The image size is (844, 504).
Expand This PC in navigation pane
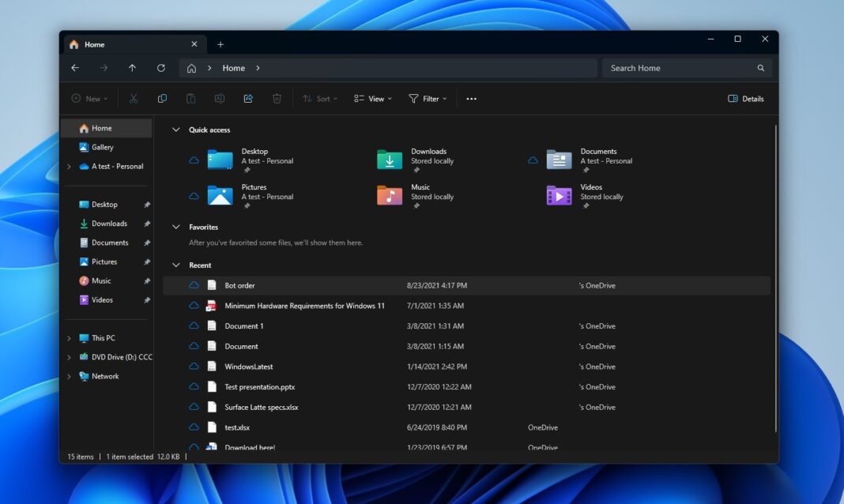(x=70, y=338)
